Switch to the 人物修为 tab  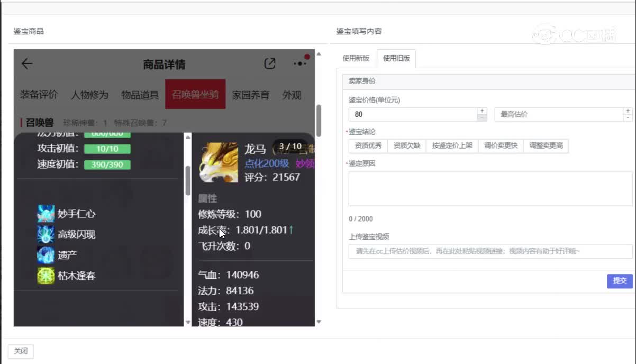coord(89,95)
